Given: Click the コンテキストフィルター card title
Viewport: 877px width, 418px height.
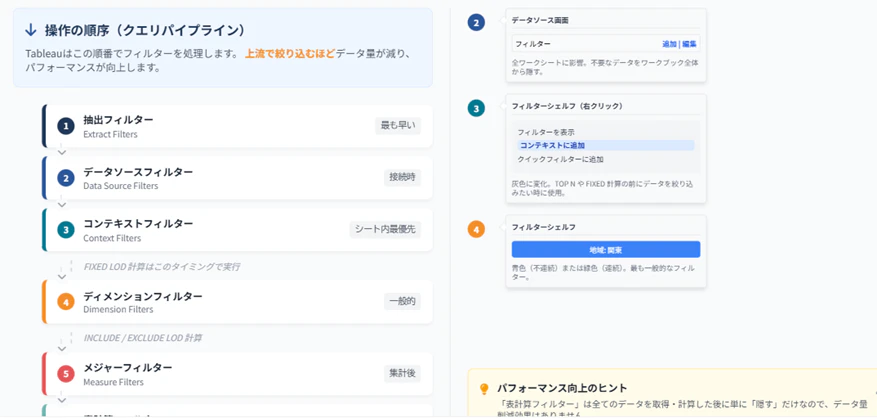Looking at the screenshot, I should click(138, 224).
